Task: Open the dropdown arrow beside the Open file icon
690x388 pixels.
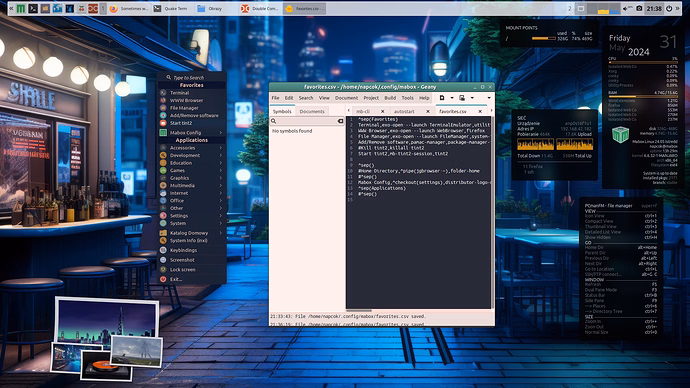Action: coord(472,98)
